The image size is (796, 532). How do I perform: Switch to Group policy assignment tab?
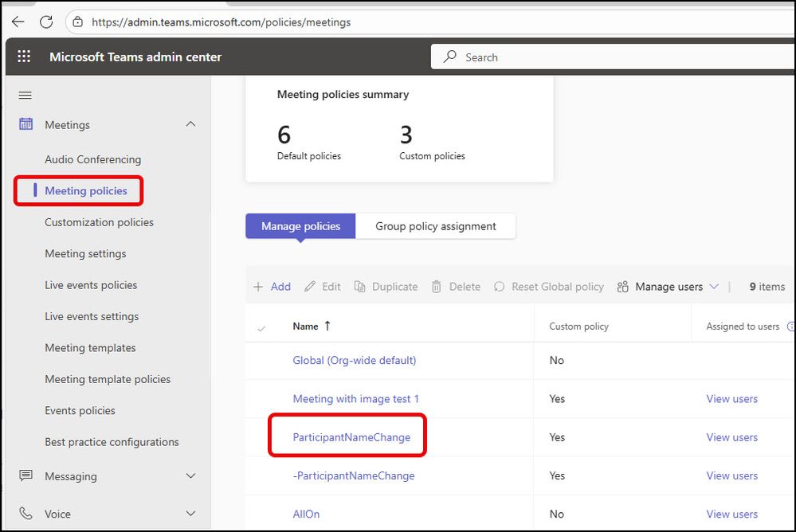[436, 226]
